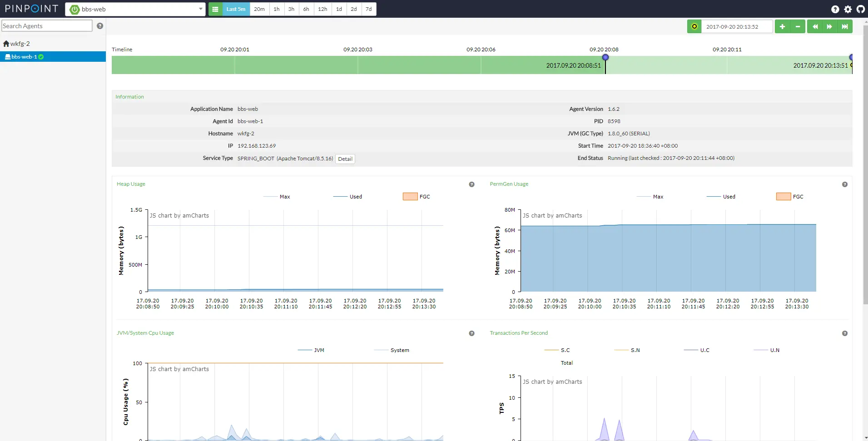Click the 20:08:51 timeline marker handle
868x441 pixels.
click(605, 57)
